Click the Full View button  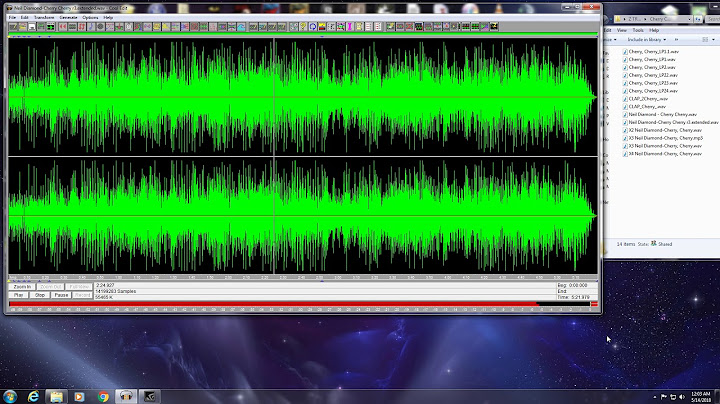(79, 287)
